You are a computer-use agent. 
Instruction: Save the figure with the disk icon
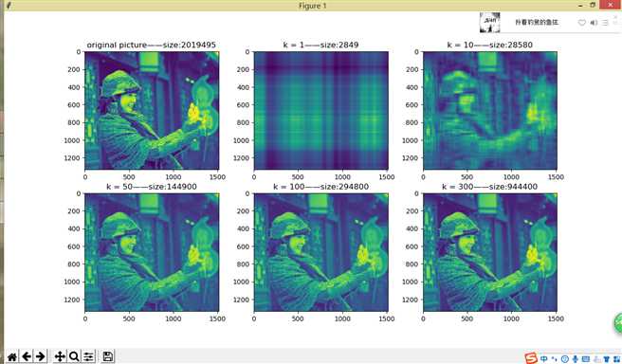tap(107, 356)
